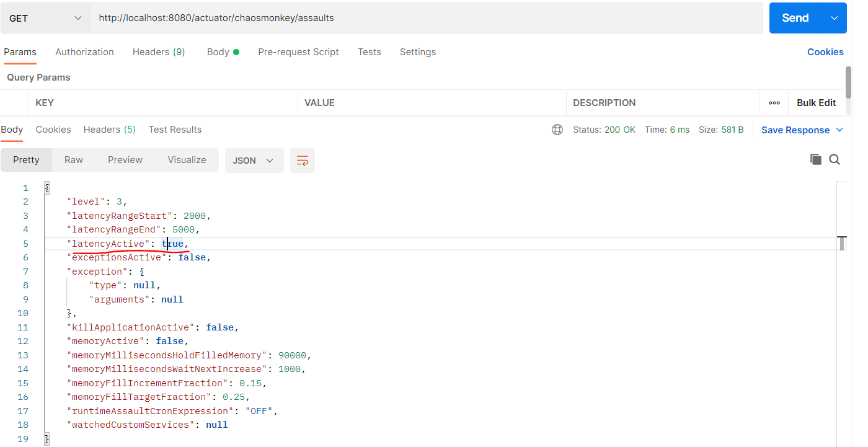Open the request Settings tab
The width and height of the screenshot is (868, 447).
[418, 52]
